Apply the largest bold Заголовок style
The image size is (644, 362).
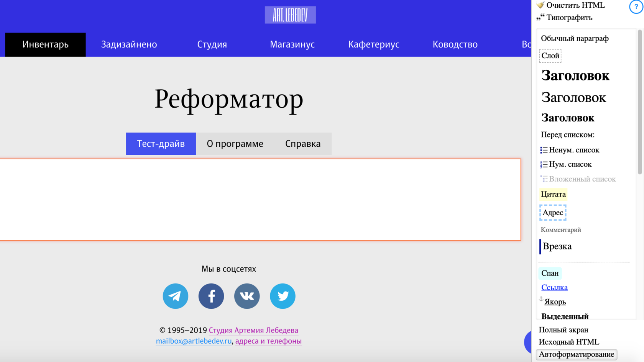tap(575, 75)
